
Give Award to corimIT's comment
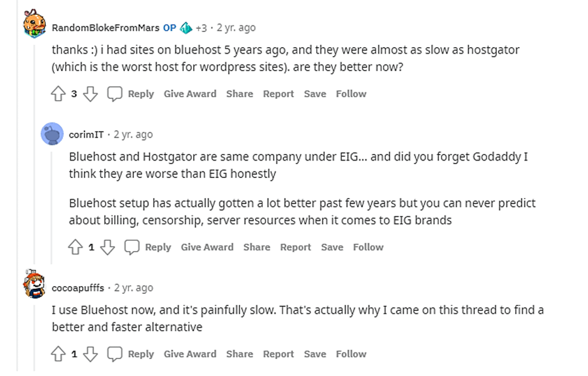click(207, 247)
